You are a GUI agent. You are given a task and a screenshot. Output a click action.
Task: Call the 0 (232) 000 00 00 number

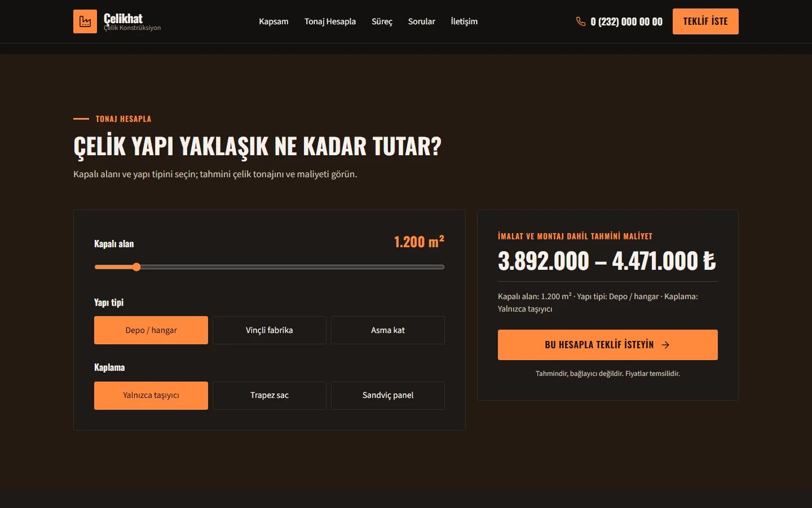(x=626, y=21)
